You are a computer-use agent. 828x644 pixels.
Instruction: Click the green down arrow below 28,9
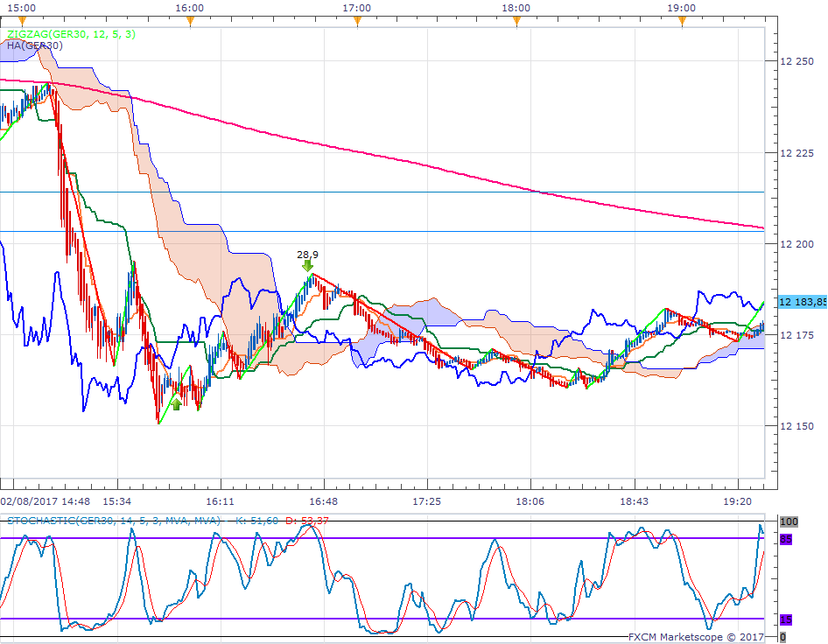(x=307, y=265)
